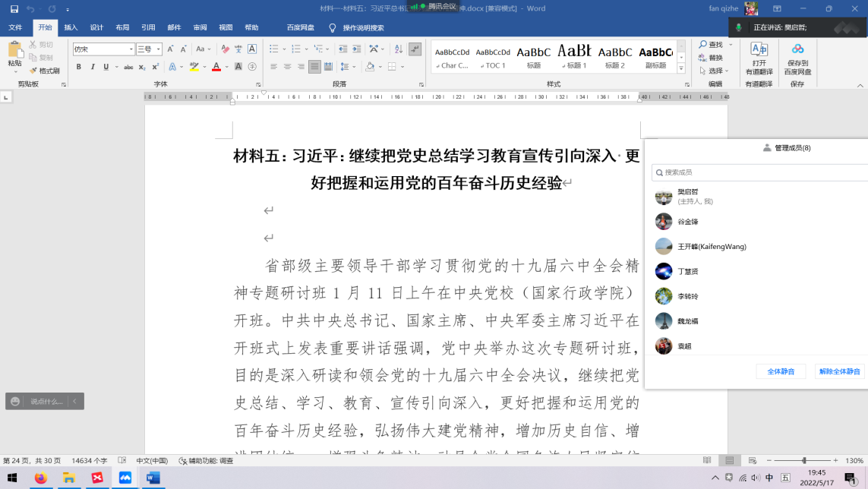The height and width of the screenshot is (489, 868).
Task: Switch to the Design (设计) tab
Action: (x=97, y=27)
